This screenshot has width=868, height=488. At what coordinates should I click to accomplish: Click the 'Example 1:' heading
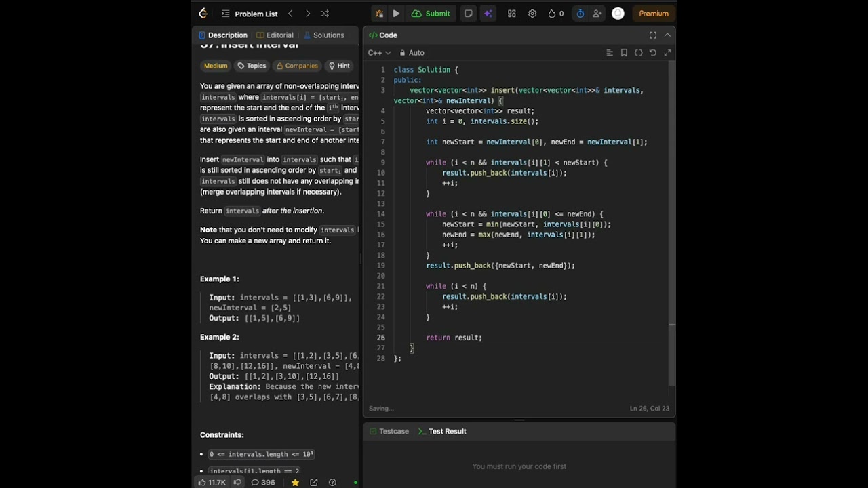click(x=220, y=279)
